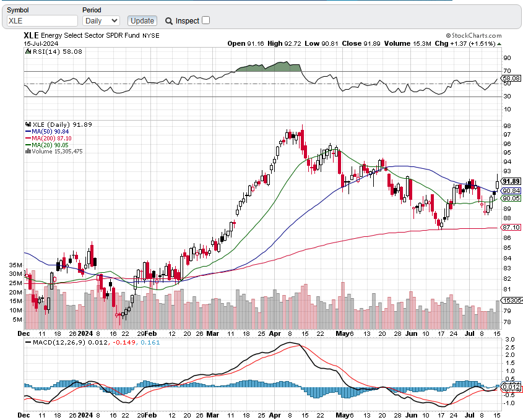The width and height of the screenshot is (523, 420).
Task: Click the Inspect magnifying glass icon
Action: pos(169,21)
